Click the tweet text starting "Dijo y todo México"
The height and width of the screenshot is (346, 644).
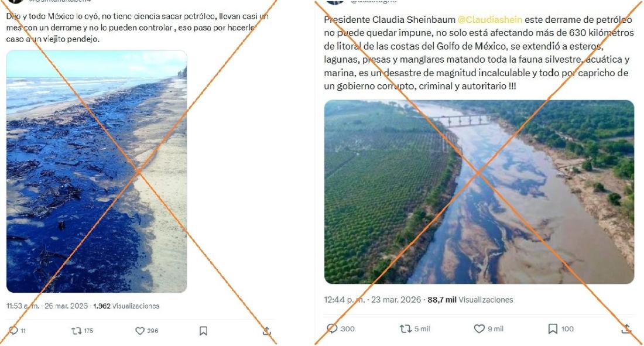[x=135, y=28]
